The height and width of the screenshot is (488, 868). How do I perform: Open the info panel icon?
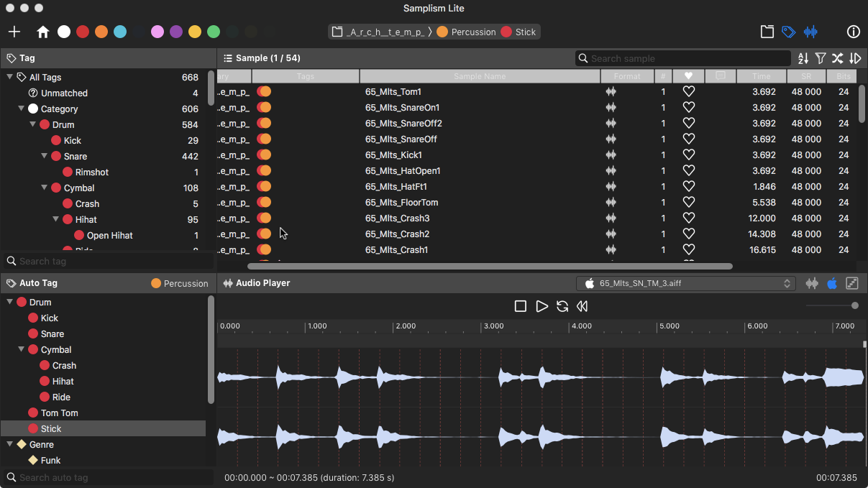click(854, 32)
